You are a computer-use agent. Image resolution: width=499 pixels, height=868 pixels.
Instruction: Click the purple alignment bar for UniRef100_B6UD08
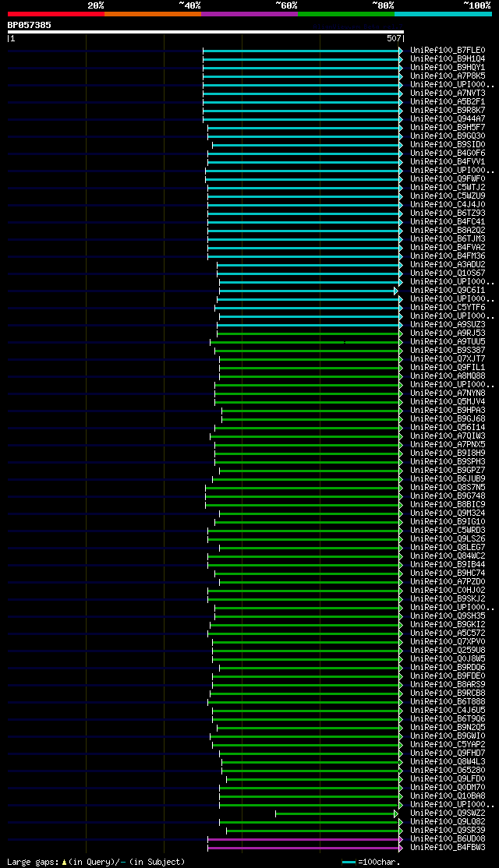[x=305, y=840]
